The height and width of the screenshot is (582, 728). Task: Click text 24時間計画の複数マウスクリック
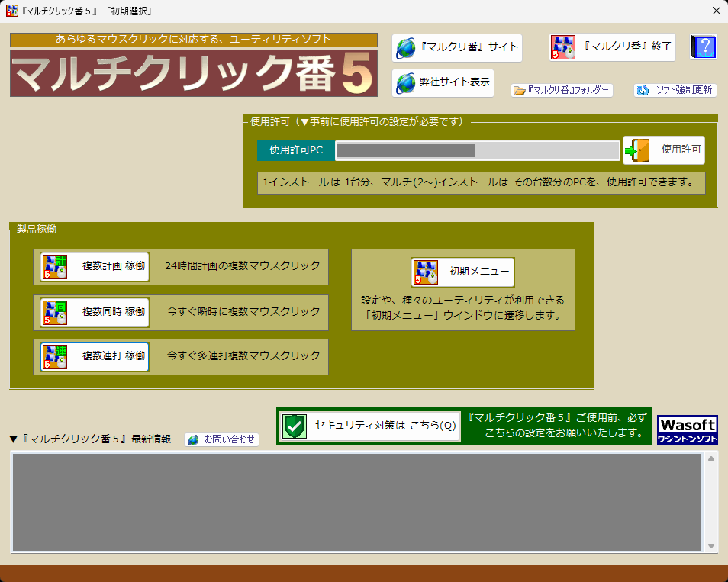coord(243,266)
